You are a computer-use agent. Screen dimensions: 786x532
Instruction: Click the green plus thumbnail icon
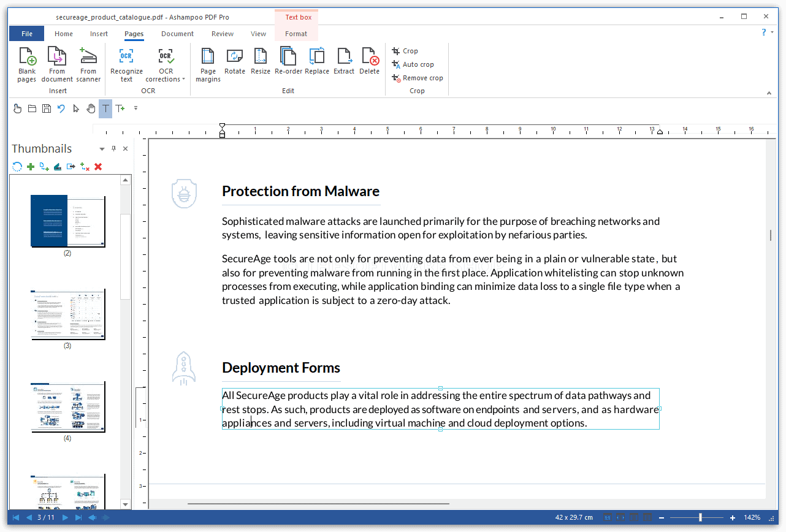click(31, 166)
